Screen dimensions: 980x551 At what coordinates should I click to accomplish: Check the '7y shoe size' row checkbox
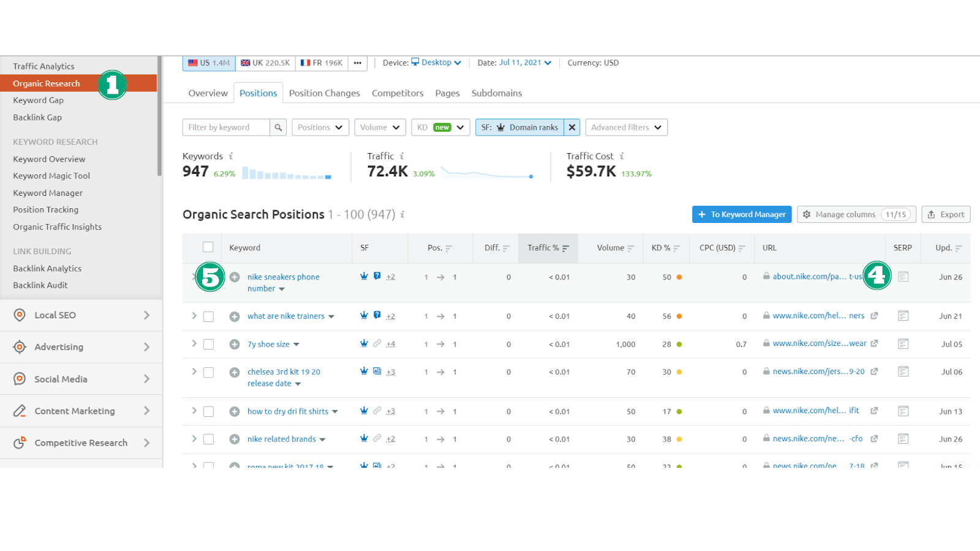208,344
